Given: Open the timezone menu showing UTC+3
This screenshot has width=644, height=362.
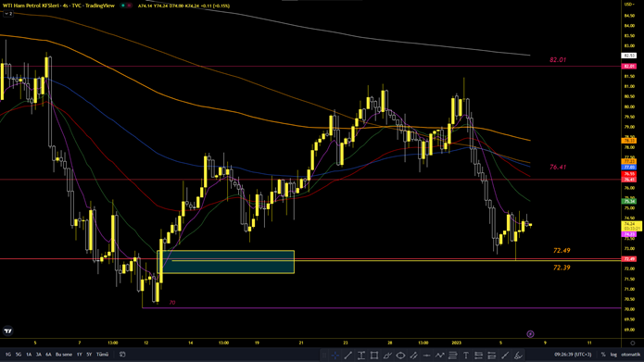Looking at the screenshot, I should pos(573,355).
